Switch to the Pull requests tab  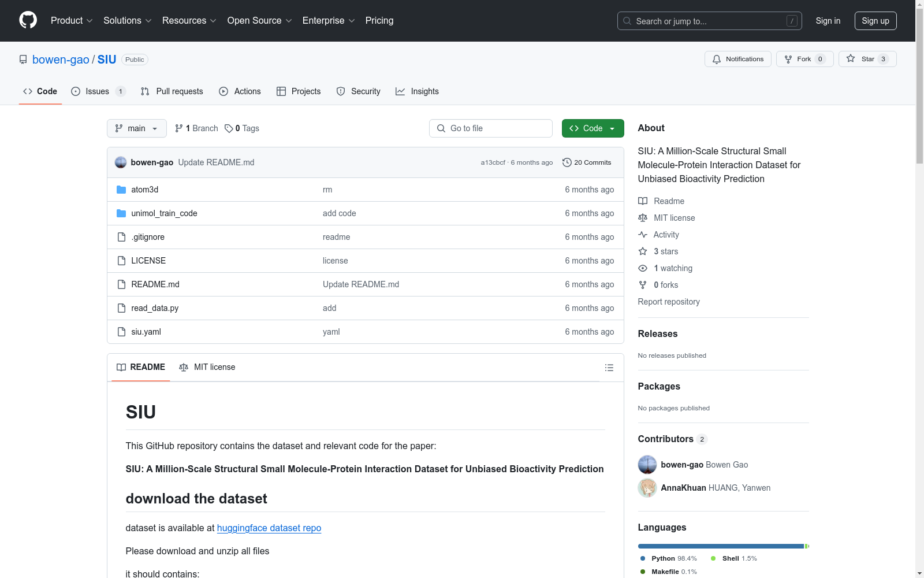pos(172,91)
